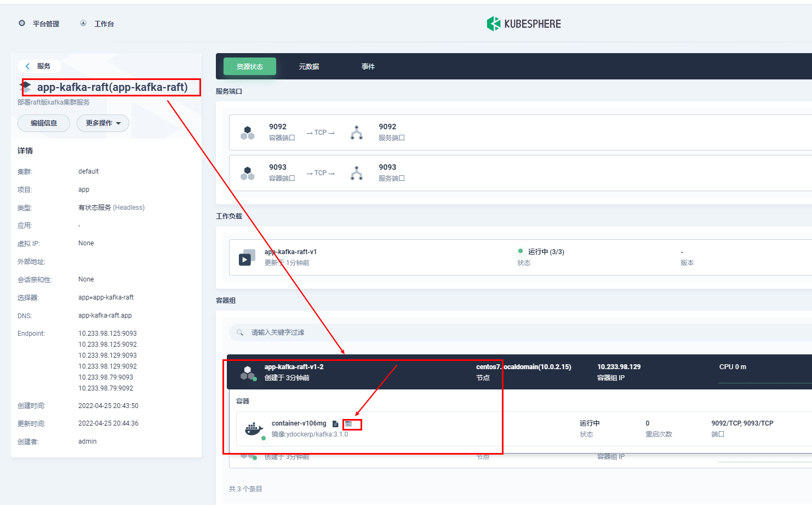
Task: Click DNS value app-kafka-raft.app
Action: [105, 315]
